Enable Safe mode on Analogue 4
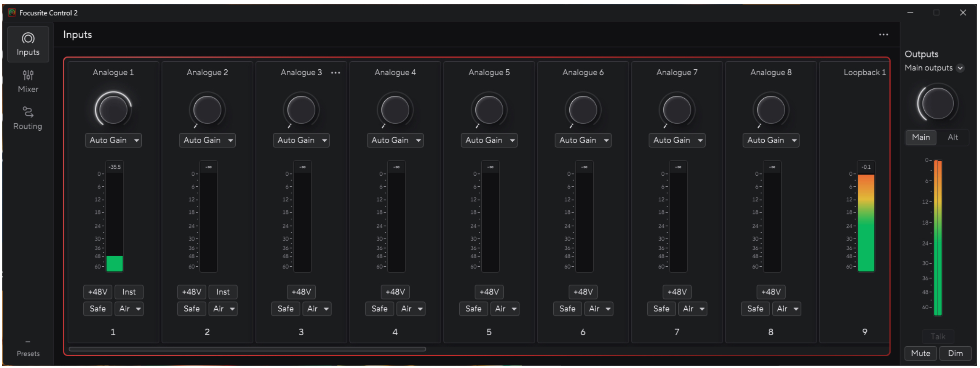Image resolution: width=980 pixels, height=368 pixels. 379,309
